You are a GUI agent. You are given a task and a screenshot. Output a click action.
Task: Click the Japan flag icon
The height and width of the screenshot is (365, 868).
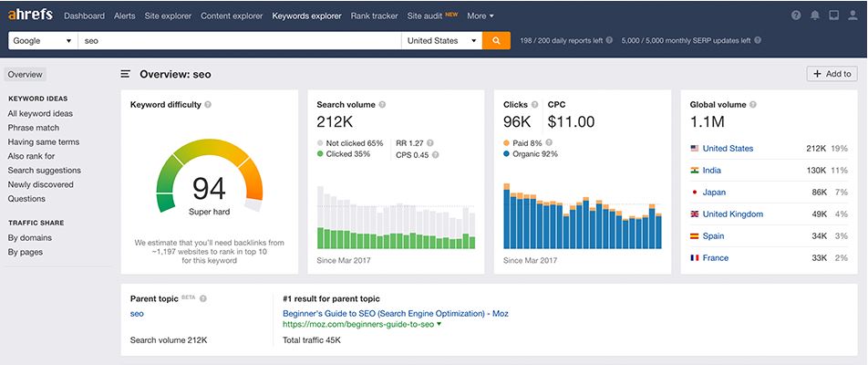694,193
